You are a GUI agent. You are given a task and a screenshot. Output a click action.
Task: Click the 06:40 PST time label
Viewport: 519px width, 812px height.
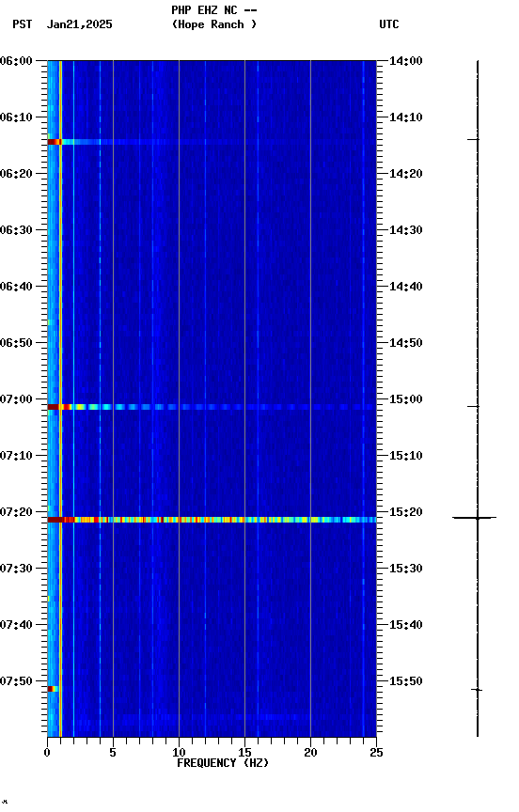16,287
